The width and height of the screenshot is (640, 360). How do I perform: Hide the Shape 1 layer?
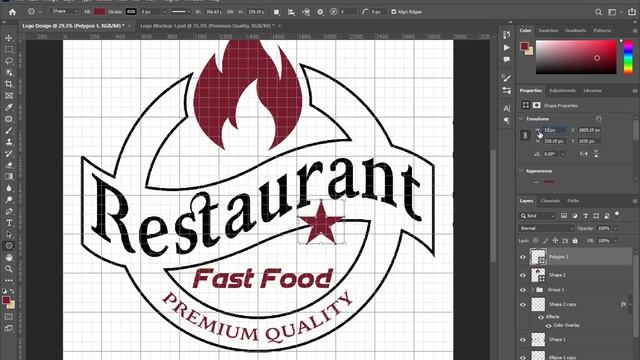tap(523, 340)
